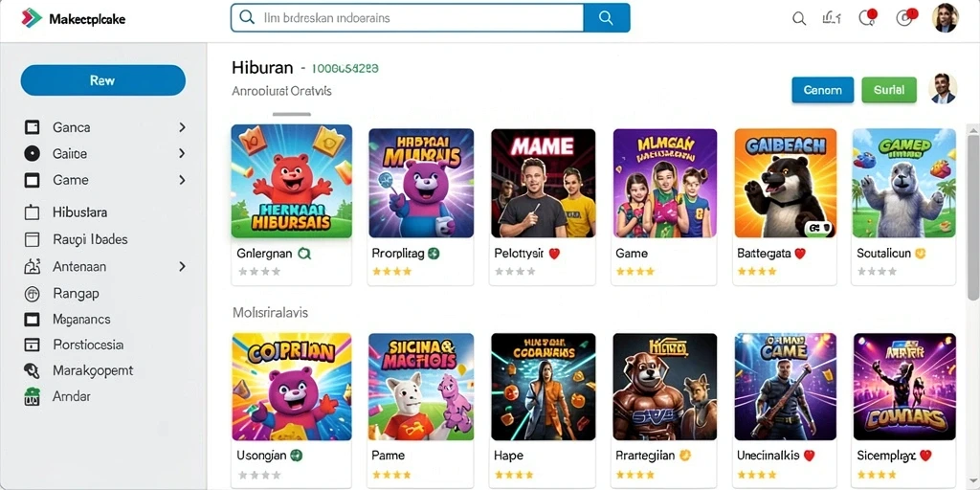Click the green Surial button
980x490 pixels.
pyautogui.click(x=889, y=90)
